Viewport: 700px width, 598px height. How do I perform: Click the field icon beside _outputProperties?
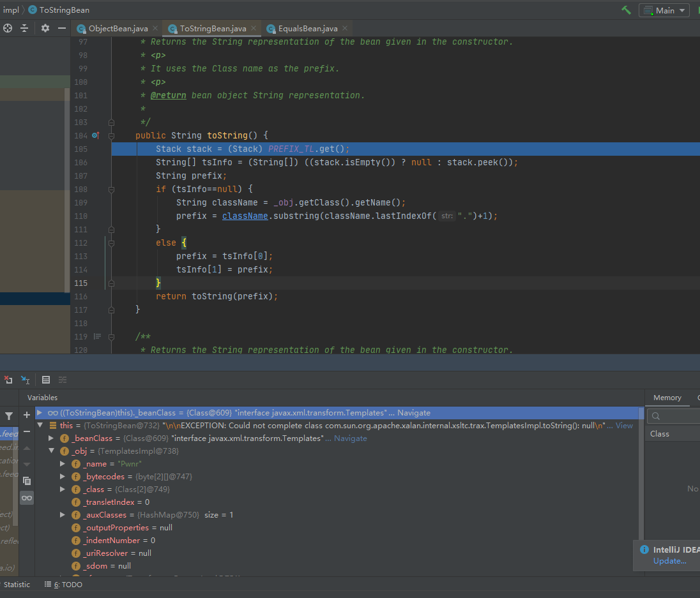[x=77, y=528]
